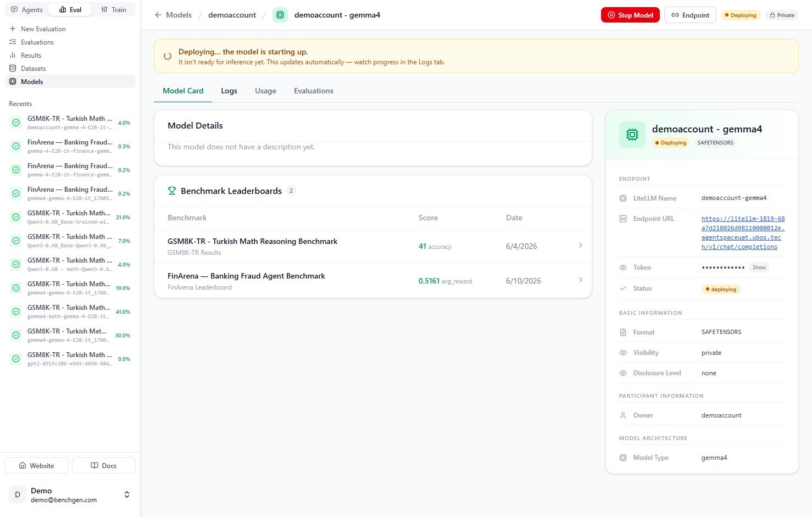Click the 0.5161 avg_reward score

point(445,281)
